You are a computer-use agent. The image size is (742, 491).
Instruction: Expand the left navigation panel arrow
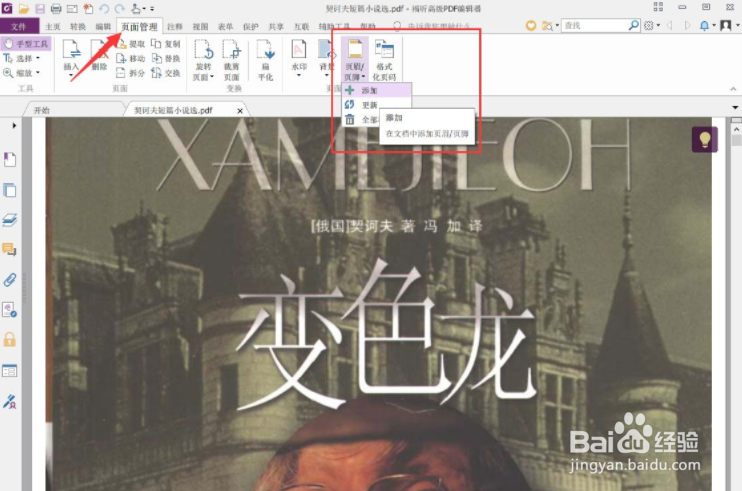(x=14, y=125)
